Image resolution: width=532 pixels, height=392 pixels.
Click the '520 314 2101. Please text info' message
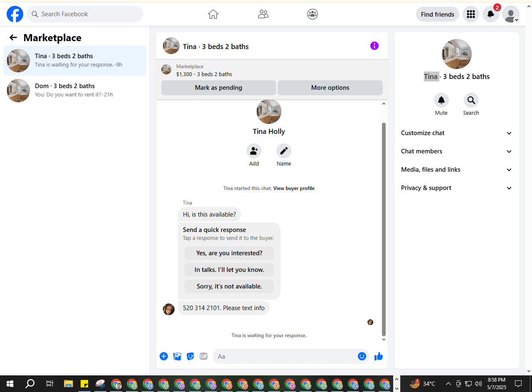[224, 308]
